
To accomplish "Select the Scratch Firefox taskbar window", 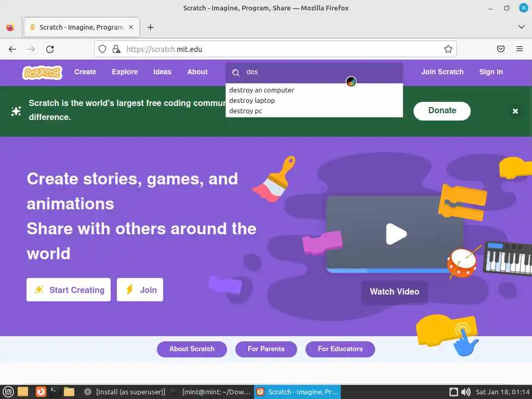I will [298, 392].
